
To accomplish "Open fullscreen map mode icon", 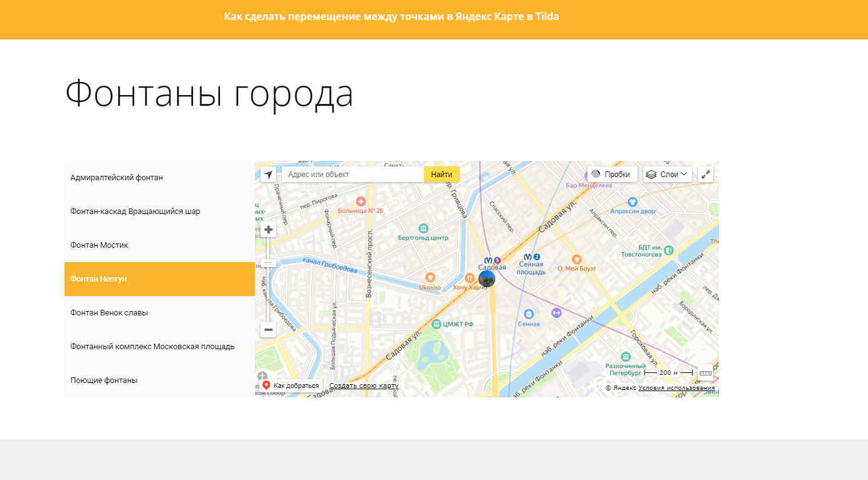I will point(705,175).
